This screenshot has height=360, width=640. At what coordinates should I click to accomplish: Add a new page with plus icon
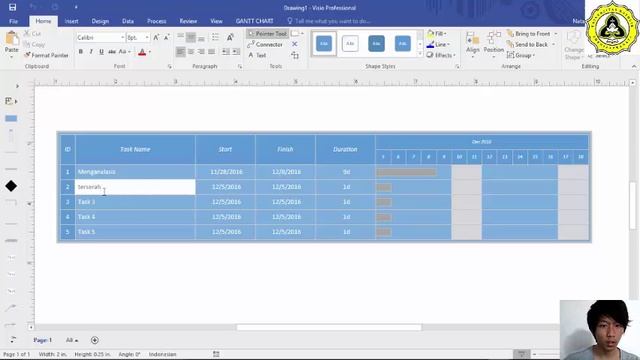95,340
